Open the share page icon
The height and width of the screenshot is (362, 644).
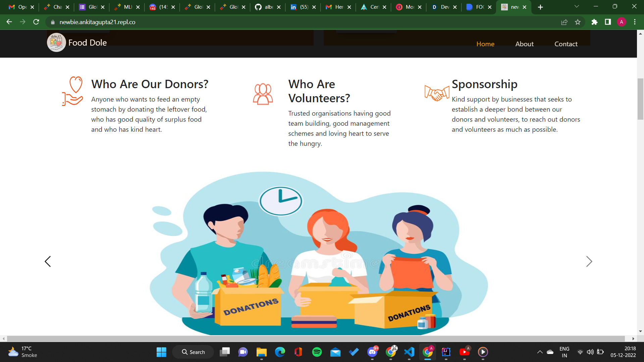coord(564,22)
